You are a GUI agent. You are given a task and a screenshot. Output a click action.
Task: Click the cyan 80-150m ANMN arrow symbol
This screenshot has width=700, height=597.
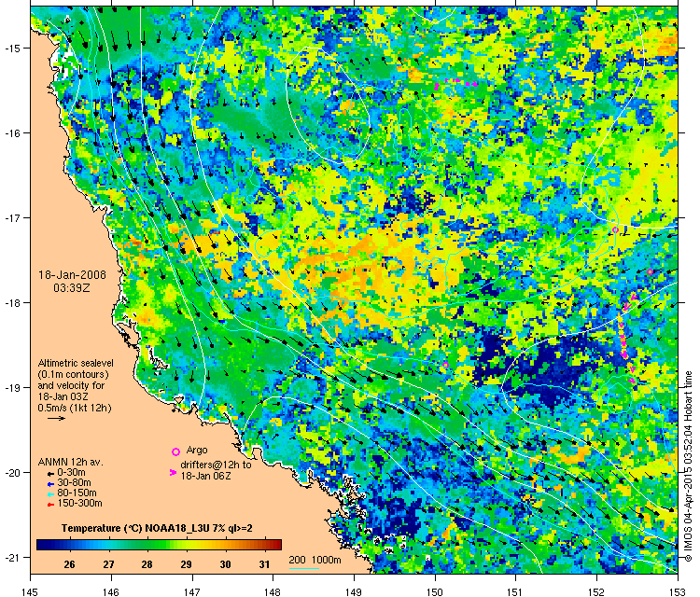(x=51, y=494)
